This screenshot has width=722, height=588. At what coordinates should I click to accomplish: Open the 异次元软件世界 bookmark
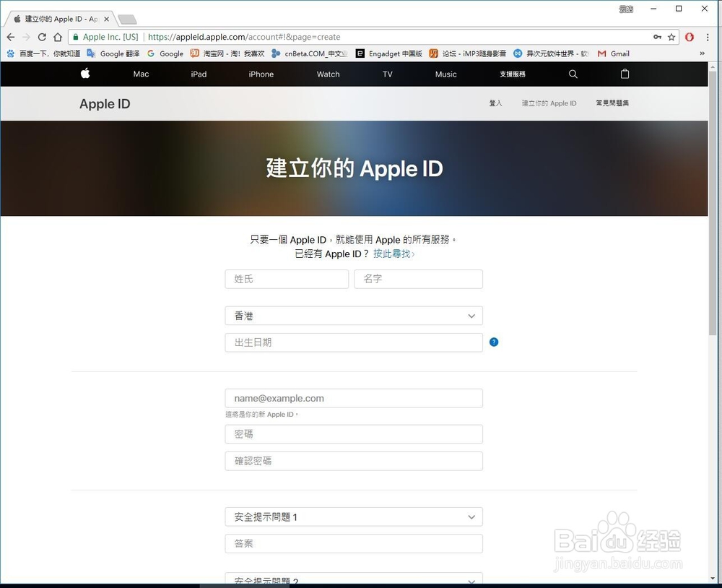tap(551, 53)
